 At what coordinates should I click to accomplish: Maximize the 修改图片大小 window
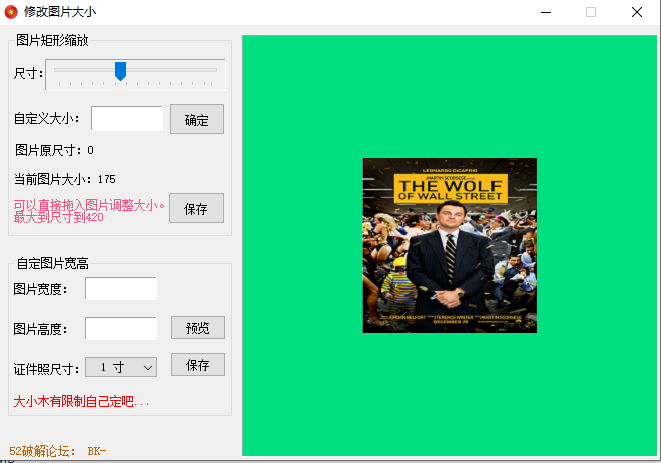click(591, 12)
